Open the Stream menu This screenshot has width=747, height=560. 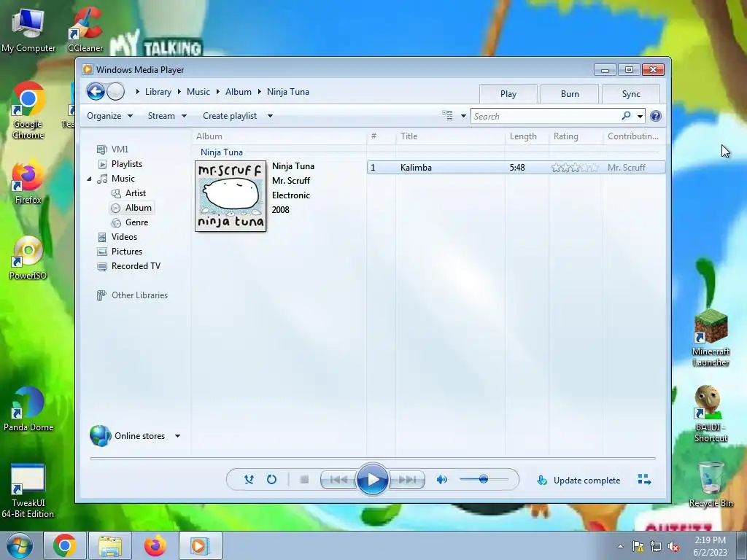[x=167, y=116]
